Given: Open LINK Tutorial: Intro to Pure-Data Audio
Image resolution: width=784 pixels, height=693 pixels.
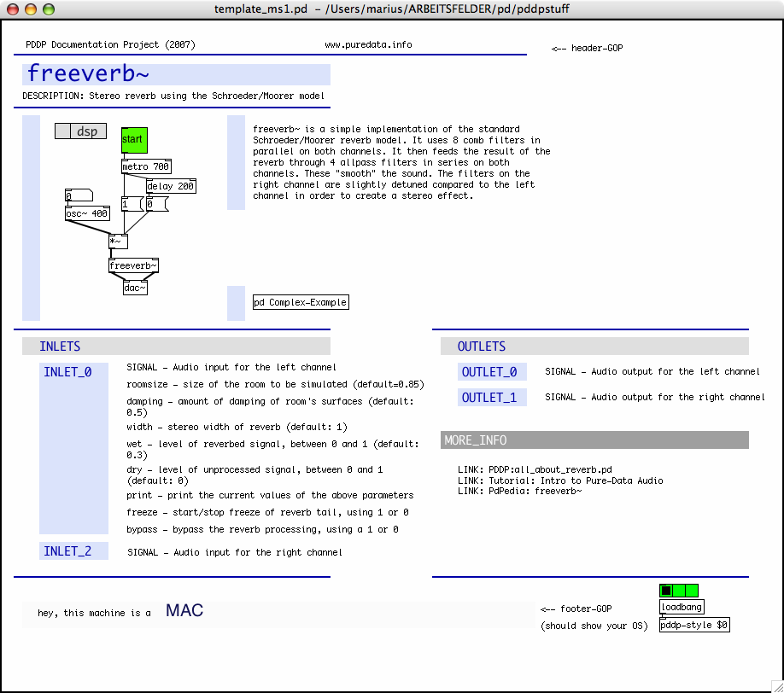Looking at the screenshot, I should pyautogui.click(x=560, y=480).
